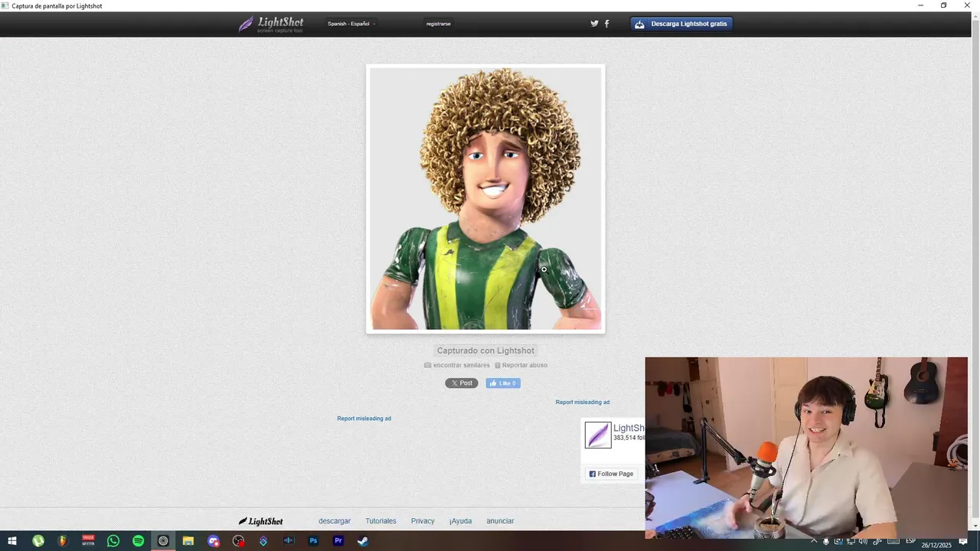980x551 pixels.
Task: Click Report misleading ad link beside Facebook widget
Action: tap(583, 403)
